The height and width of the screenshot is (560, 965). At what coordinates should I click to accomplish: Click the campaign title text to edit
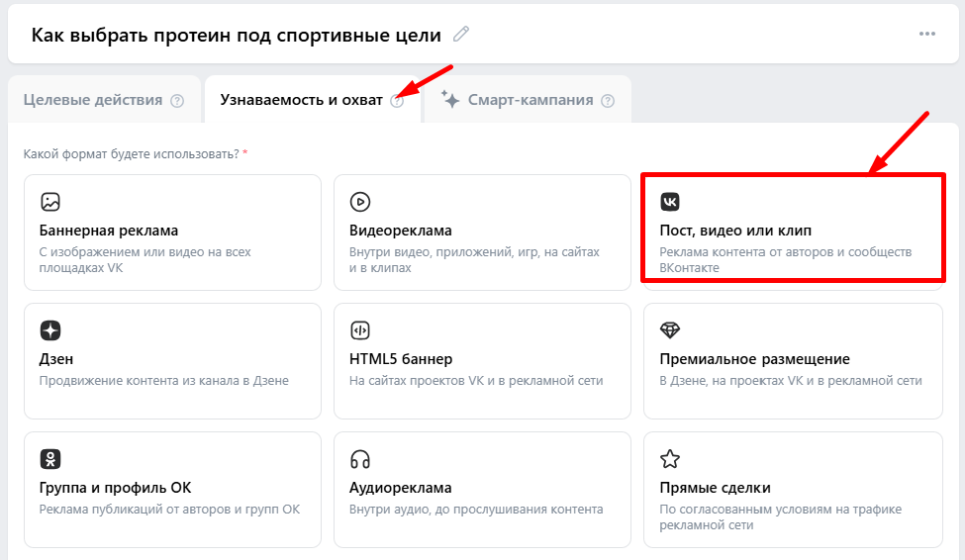click(x=236, y=36)
